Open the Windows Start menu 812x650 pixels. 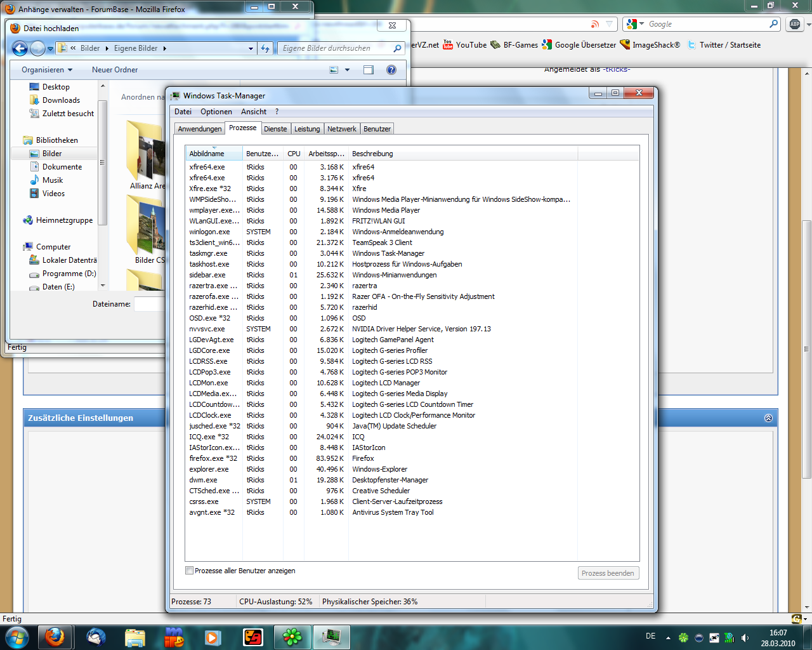[x=16, y=637]
